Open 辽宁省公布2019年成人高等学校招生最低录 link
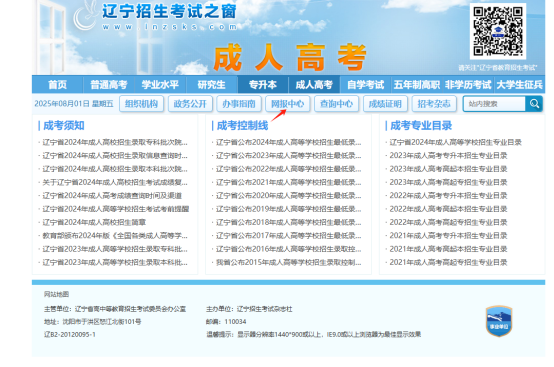 289,209
